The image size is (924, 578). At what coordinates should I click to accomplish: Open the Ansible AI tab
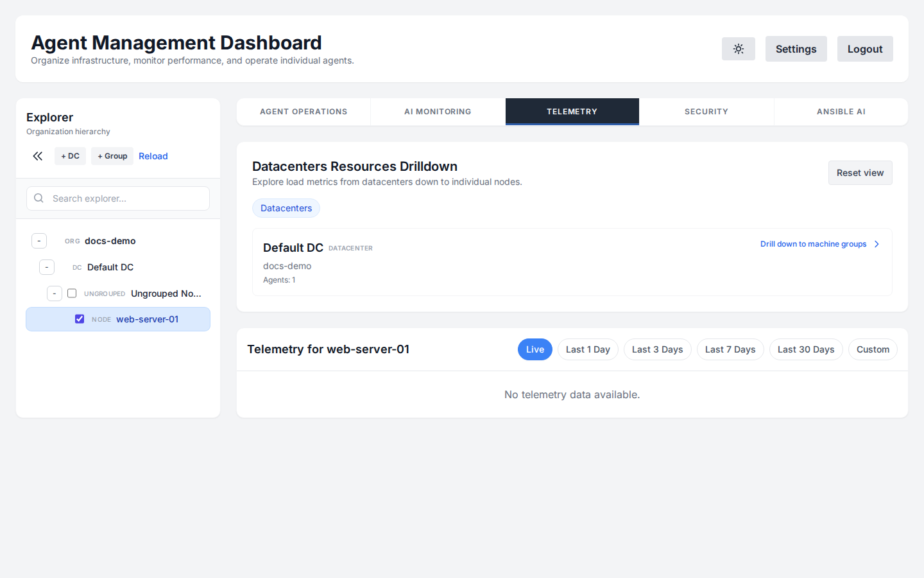(841, 111)
